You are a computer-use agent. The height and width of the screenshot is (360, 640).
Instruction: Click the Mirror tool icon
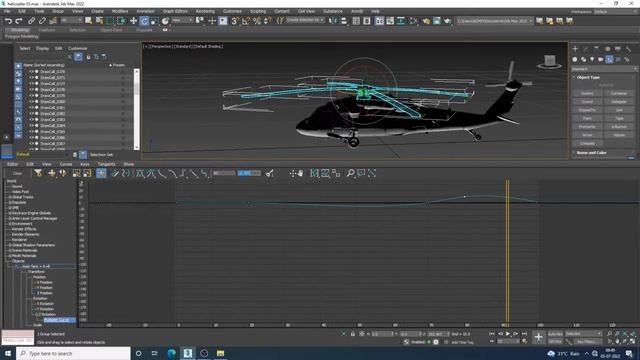click(x=333, y=20)
